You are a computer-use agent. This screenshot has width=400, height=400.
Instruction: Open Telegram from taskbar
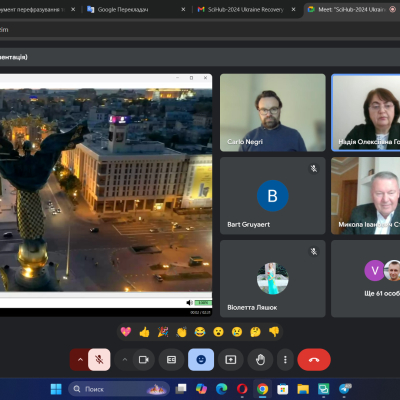click(344, 389)
